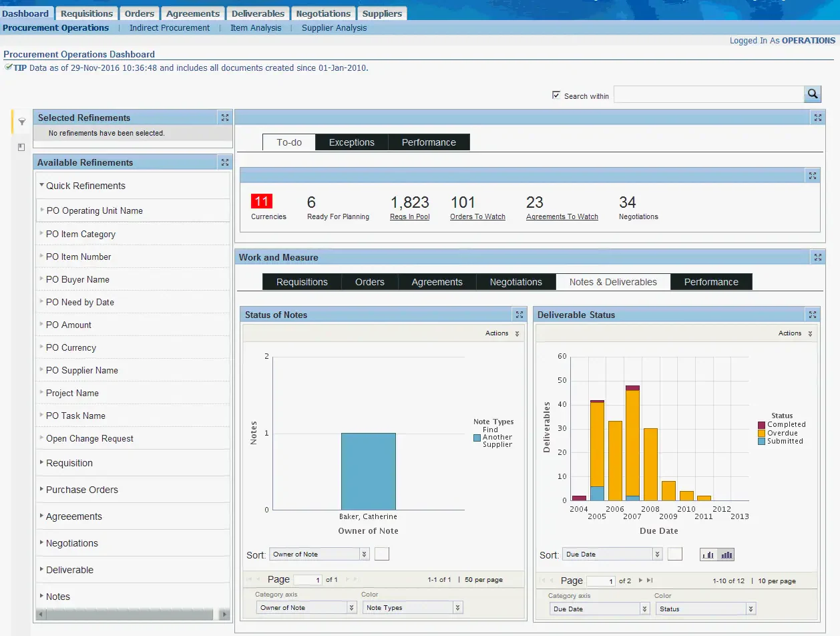
Task: Switch Deliverable Status to stacked bar chart
Action: pos(726,554)
